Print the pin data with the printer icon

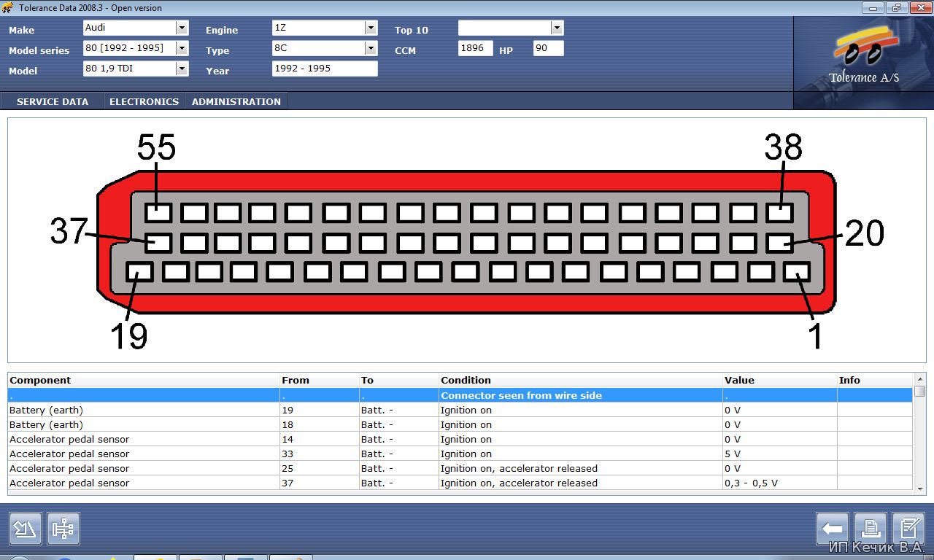pyautogui.click(x=871, y=529)
